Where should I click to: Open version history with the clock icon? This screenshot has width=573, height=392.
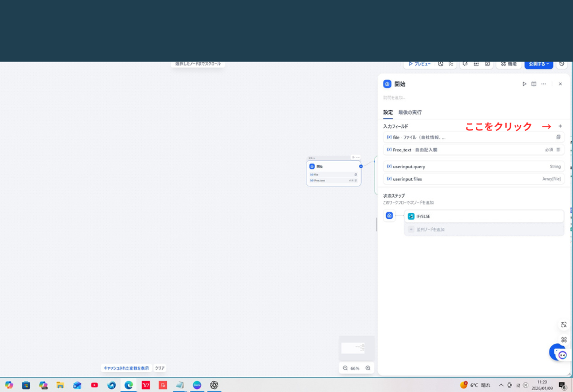click(x=561, y=64)
